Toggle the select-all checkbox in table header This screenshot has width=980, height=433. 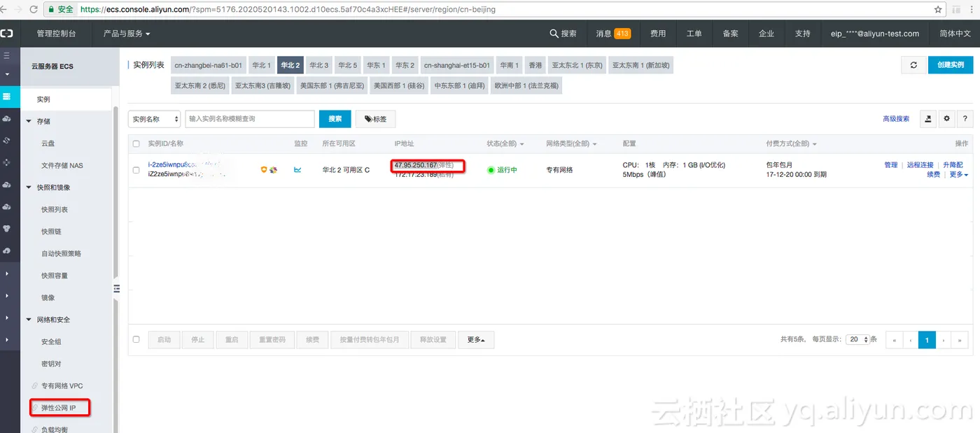(136, 143)
